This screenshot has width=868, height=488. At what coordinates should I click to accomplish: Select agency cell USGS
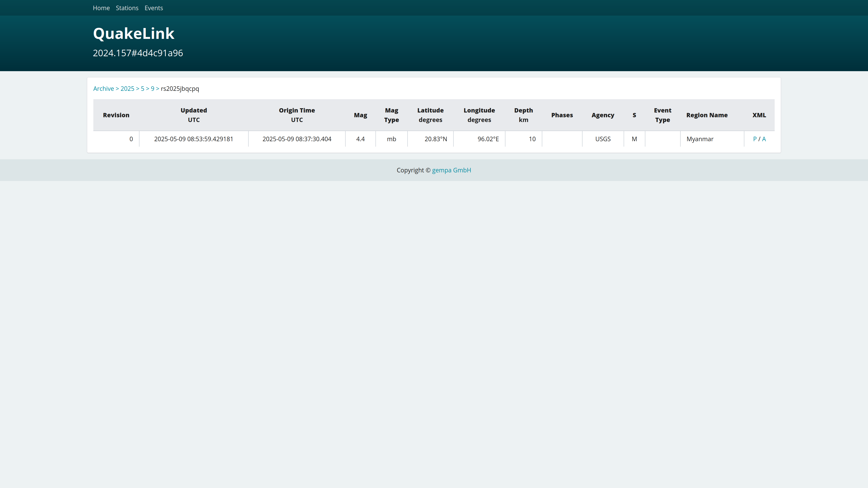(x=603, y=139)
